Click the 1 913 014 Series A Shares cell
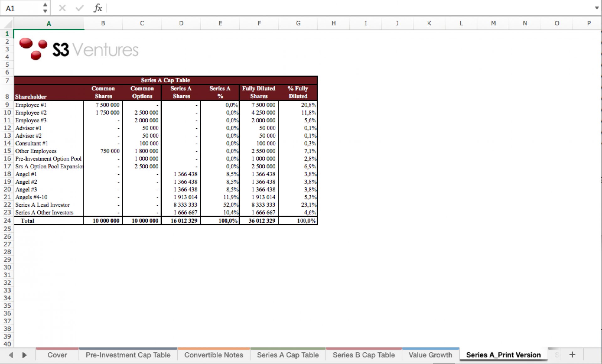 [181, 197]
